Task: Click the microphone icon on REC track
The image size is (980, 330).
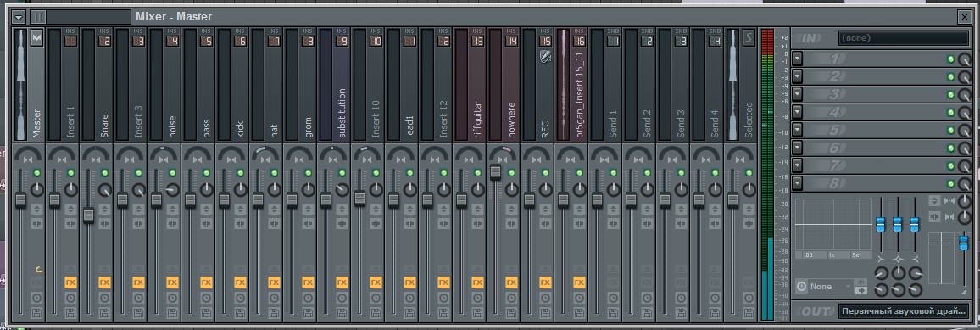Action: tap(545, 57)
